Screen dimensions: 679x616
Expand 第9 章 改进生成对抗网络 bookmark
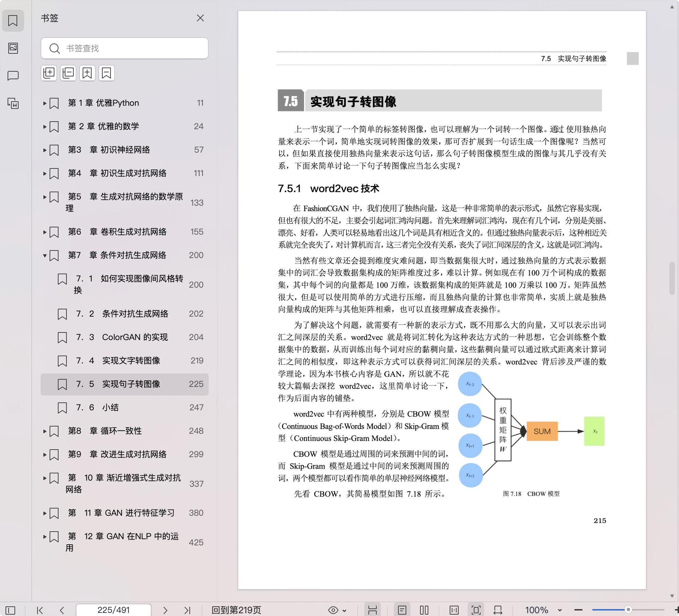coord(45,454)
